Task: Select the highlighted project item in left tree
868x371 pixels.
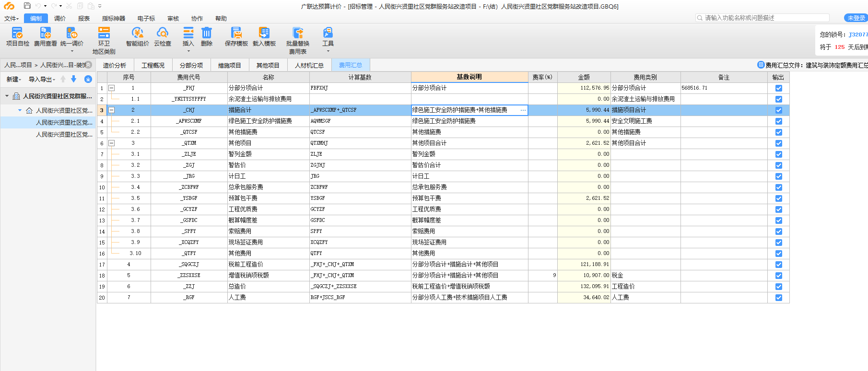Action: pos(48,122)
